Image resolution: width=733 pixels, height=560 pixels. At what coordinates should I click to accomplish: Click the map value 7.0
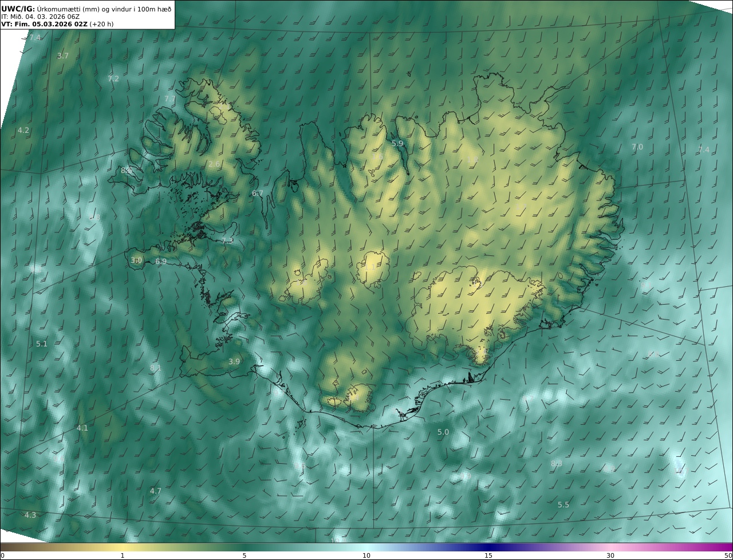637,147
